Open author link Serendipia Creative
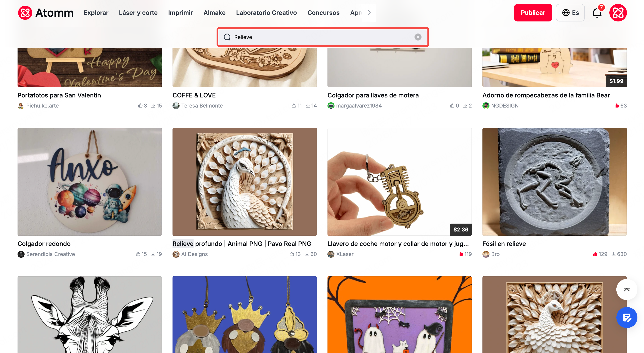The height and width of the screenshot is (353, 644). coord(50,254)
